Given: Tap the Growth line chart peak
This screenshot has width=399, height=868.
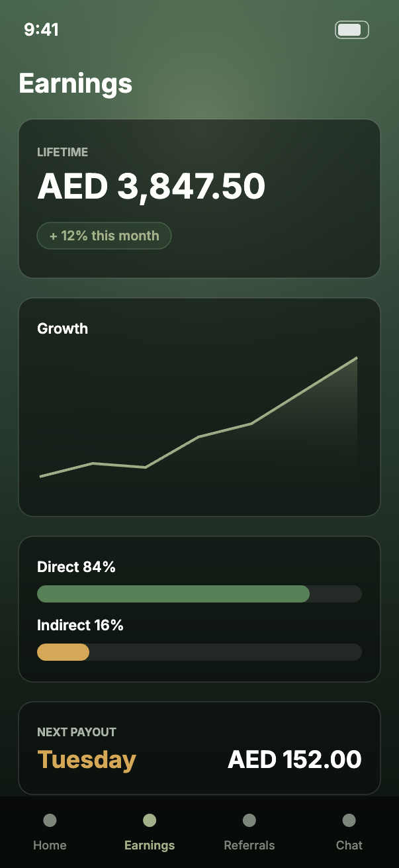Looking at the screenshot, I should [357, 358].
